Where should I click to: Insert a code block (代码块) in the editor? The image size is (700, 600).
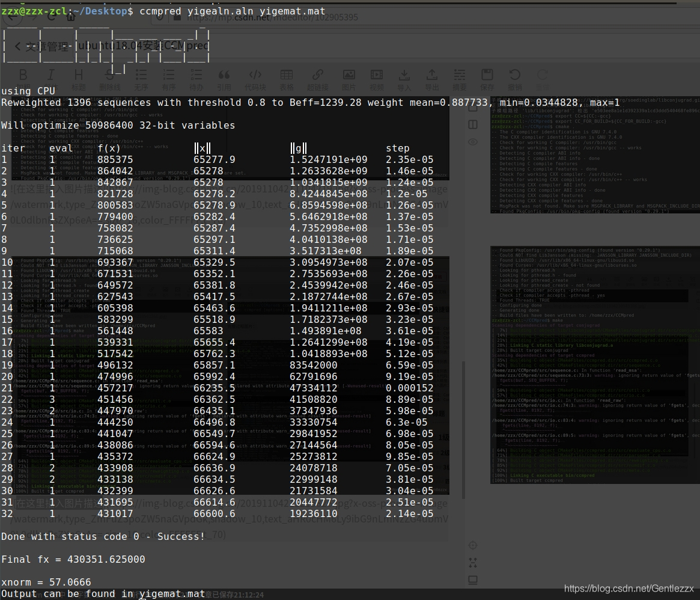255,79
